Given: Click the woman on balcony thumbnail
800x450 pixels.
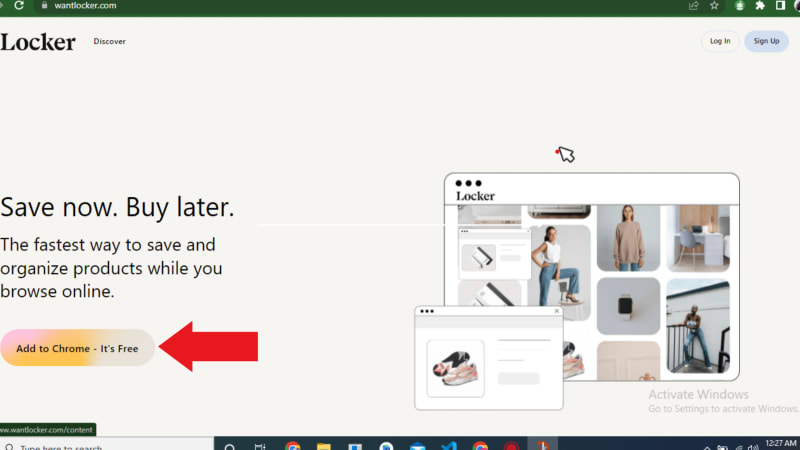Looking at the screenshot, I should pyautogui.click(x=698, y=326).
